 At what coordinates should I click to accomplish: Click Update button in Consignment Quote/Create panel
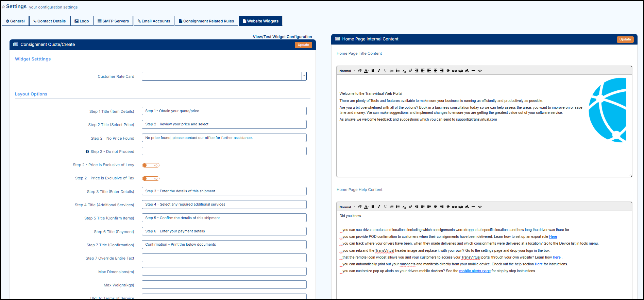(303, 45)
